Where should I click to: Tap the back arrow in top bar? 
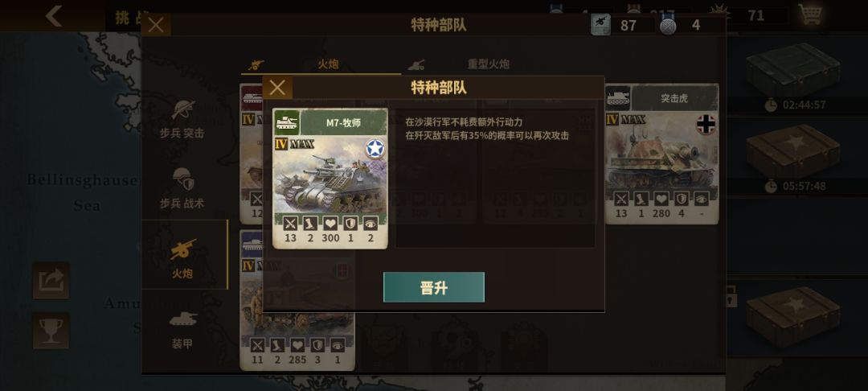pos(54,15)
